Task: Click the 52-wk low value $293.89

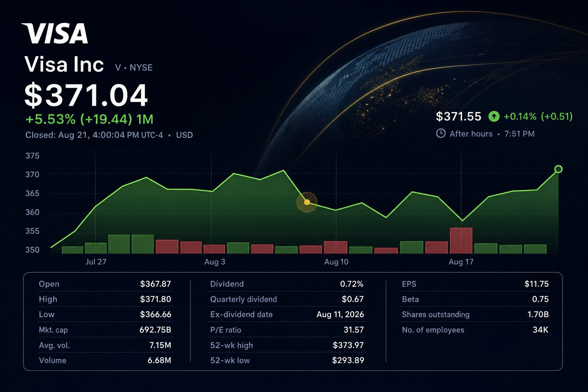Action: (x=348, y=361)
